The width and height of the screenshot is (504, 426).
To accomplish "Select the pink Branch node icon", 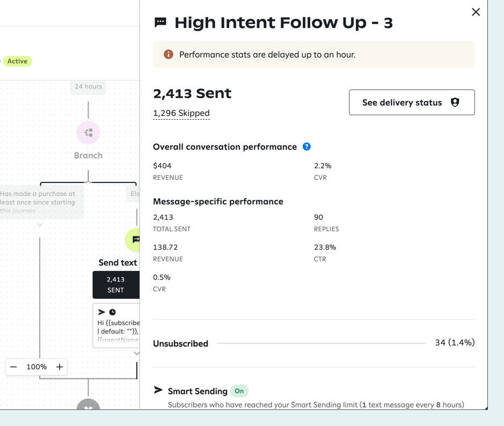I will click(88, 133).
